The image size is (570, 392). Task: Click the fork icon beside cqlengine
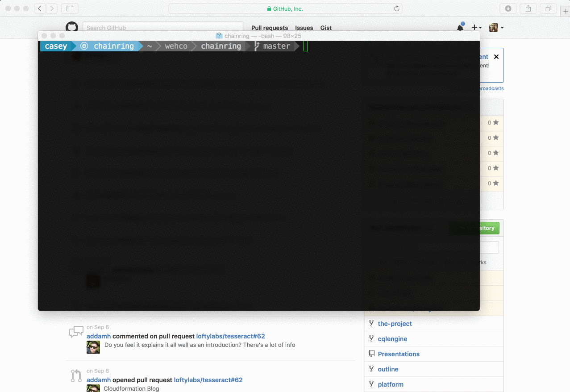click(371, 339)
